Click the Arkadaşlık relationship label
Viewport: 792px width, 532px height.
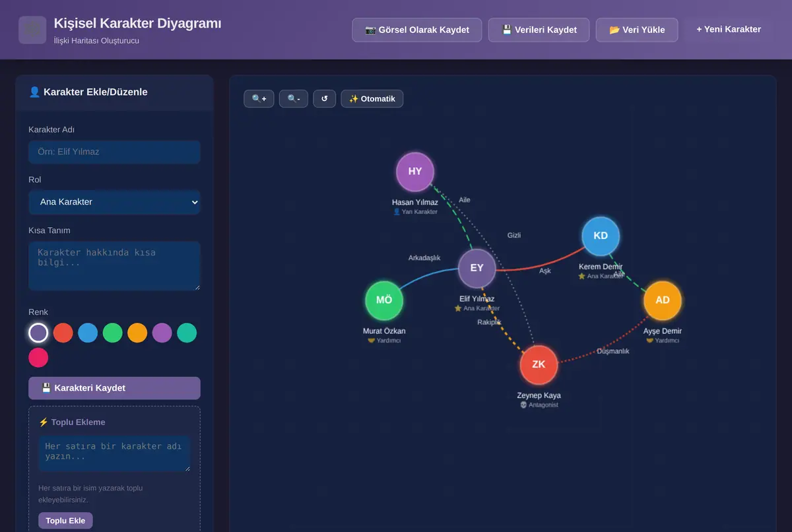coord(424,258)
